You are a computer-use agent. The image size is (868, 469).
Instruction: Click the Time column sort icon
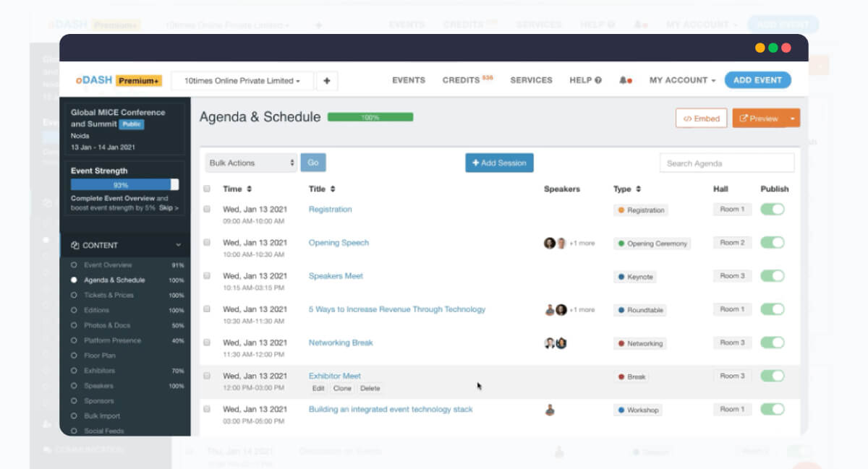tap(250, 189)
